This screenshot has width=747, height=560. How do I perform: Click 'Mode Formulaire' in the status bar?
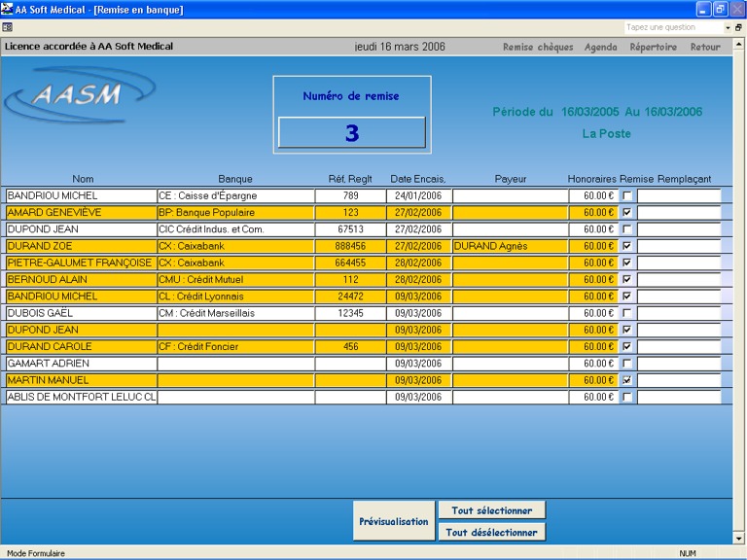(36, 553)
